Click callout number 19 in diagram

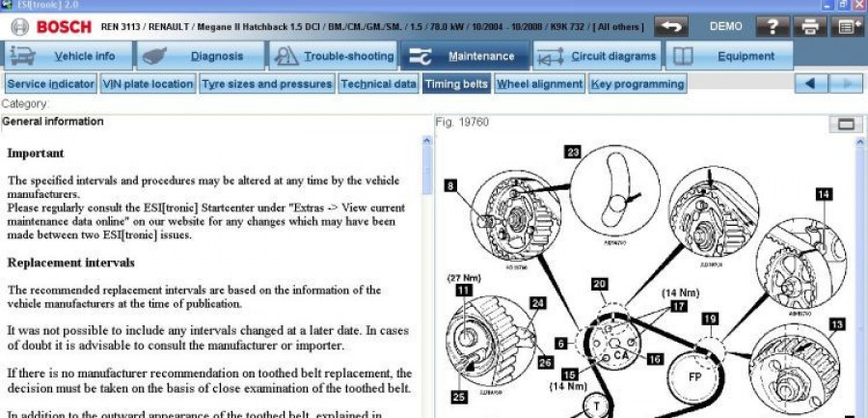pyautogui.click(x=710, y=319)
